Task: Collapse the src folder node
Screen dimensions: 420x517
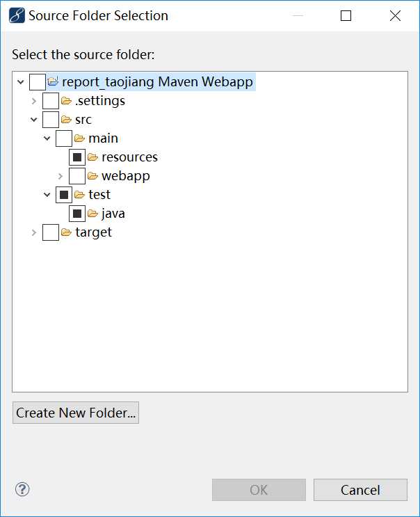Action: pos(34,120)
